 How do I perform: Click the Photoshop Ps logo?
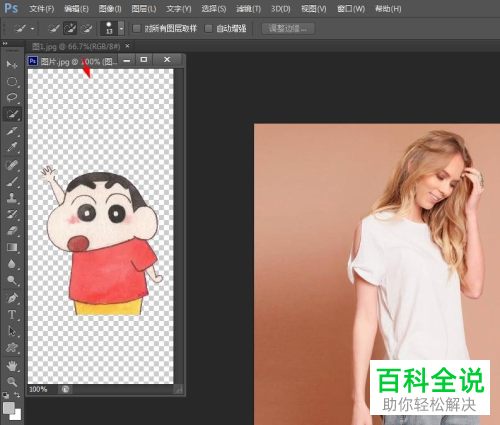pyautogui.click(x=11, y=8)
